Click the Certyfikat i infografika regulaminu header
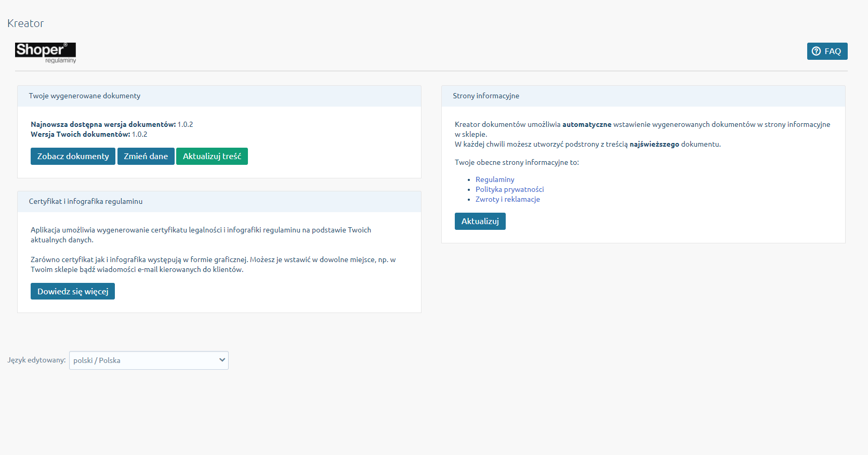Viewport: 868px width, 455px height. [x=219, y=201]
